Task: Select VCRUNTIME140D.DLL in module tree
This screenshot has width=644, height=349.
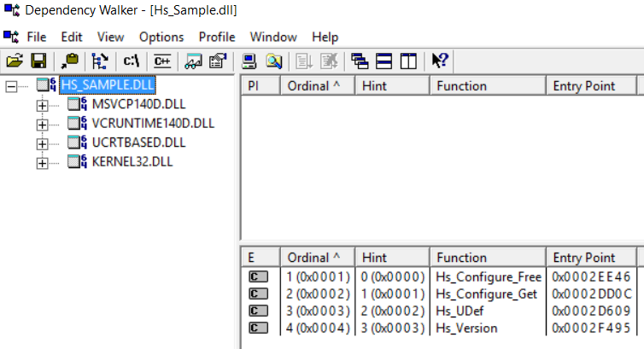Action: (x=153, y=123)
